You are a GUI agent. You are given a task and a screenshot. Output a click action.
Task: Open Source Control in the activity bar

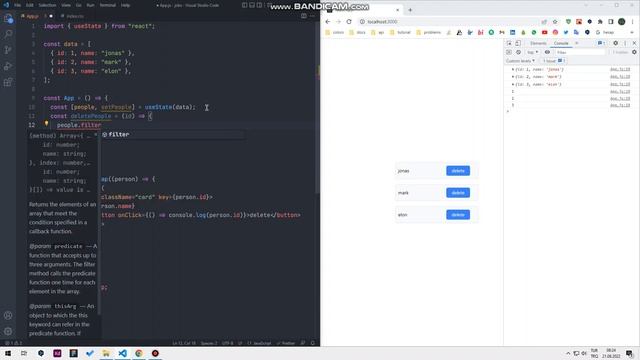(x=8, y=50)
